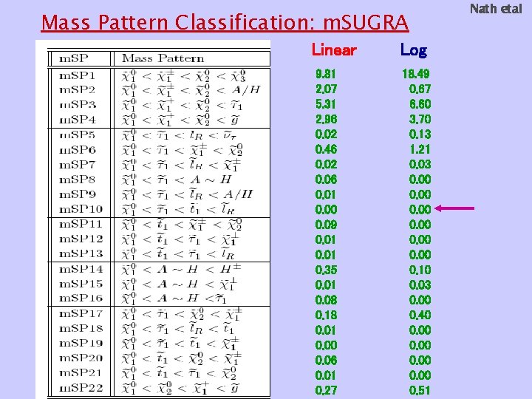
Task: Select the 'mSP19' row label
Action: pos(81,344)
